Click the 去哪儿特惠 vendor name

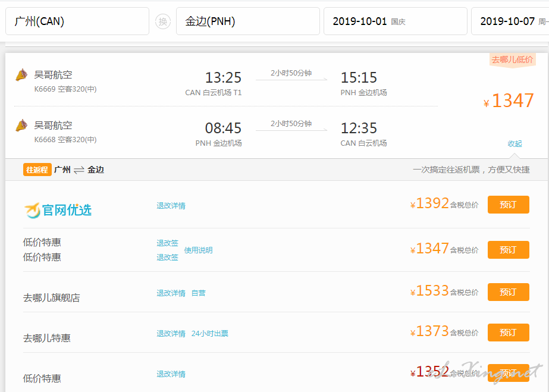tap(47, 338)
